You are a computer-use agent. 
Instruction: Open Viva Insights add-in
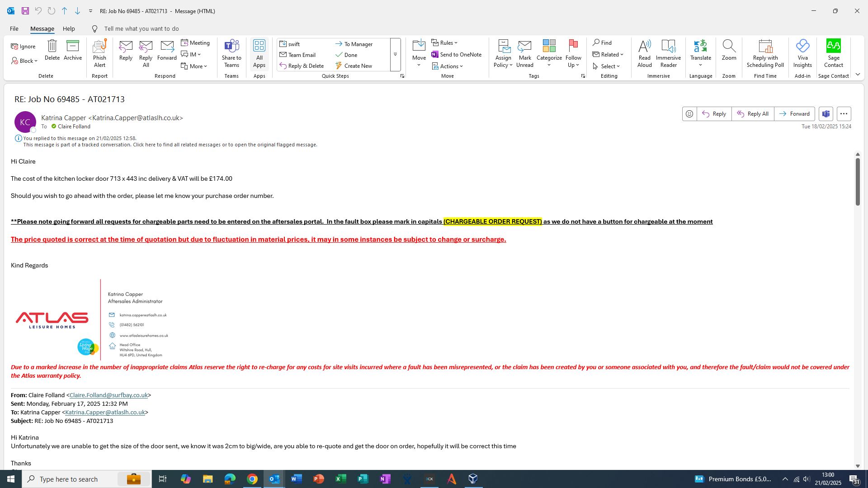802,53
